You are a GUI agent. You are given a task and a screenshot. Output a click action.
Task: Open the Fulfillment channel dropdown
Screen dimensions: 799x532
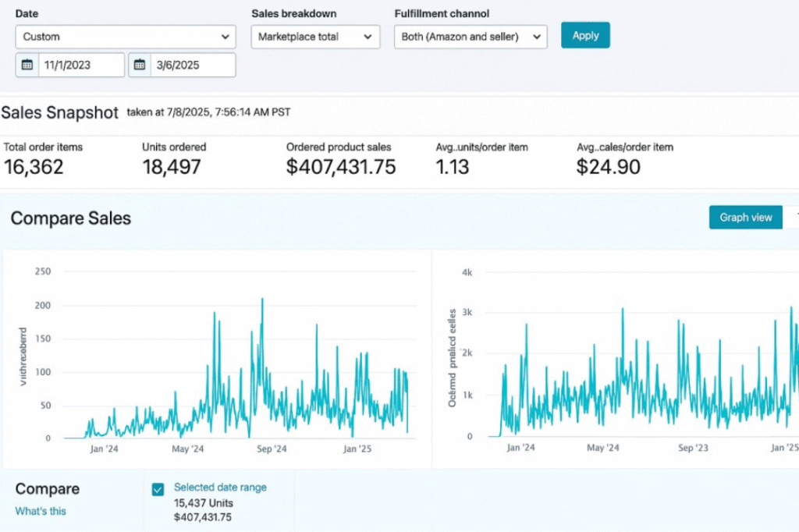[x=471, y=37]
